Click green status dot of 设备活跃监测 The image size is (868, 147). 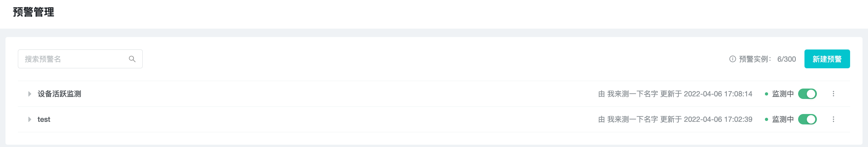767,94
